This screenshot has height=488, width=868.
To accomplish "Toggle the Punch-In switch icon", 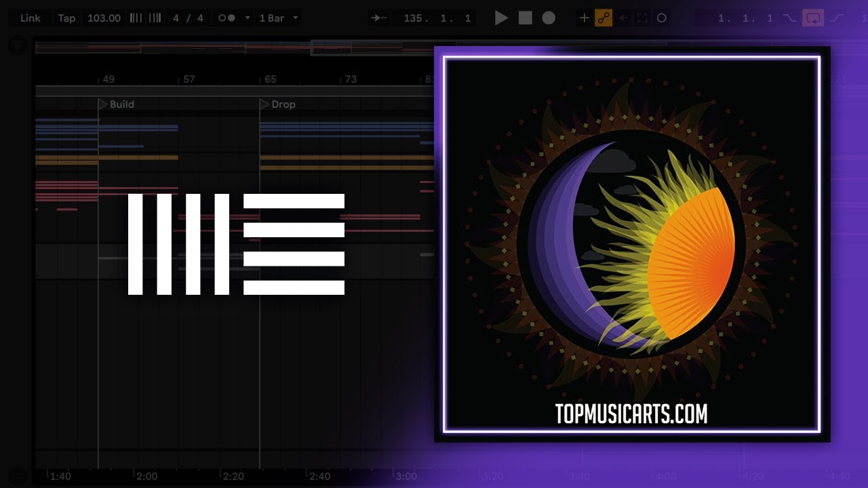I will [x=789, y=18].
